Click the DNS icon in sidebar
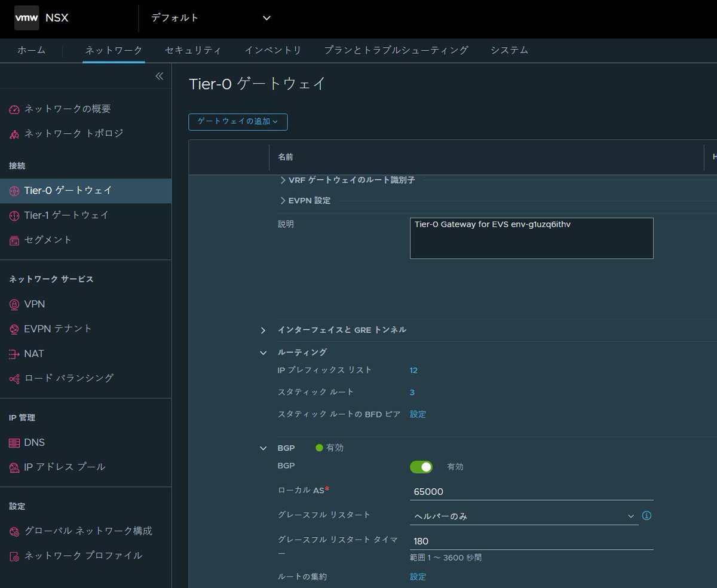 [14, 443]
